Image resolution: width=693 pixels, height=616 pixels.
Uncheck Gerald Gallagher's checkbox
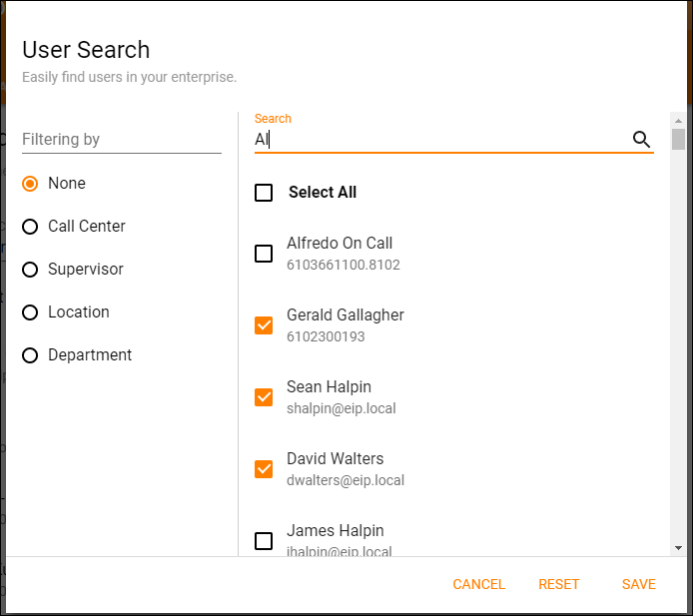(264, 325)
